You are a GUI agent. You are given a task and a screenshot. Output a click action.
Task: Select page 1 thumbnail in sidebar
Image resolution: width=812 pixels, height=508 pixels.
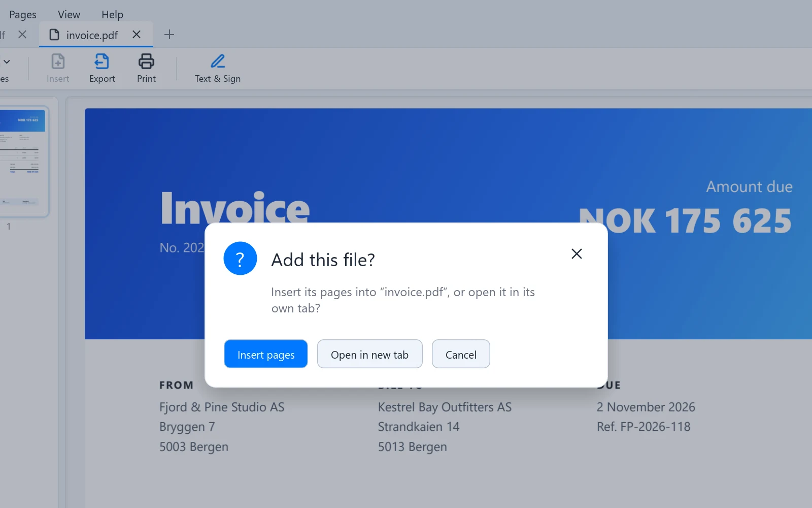pyautogui.click(x=23, y=162)
